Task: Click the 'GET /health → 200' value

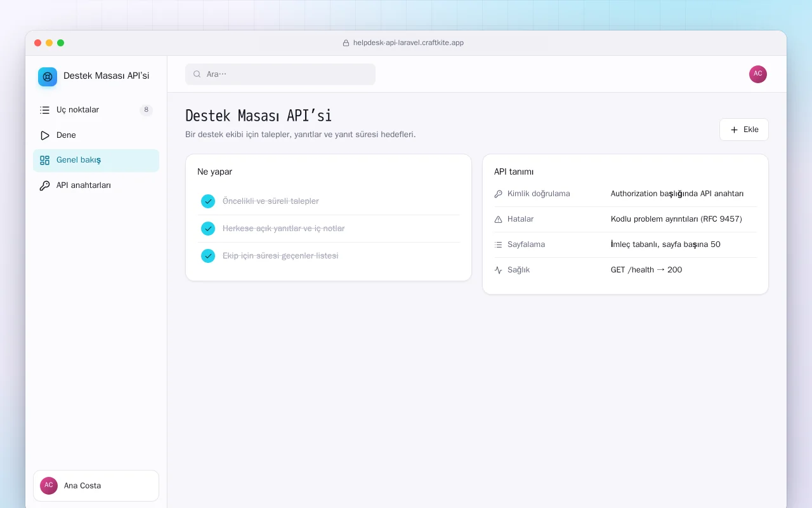Action: tap(646, 270)
